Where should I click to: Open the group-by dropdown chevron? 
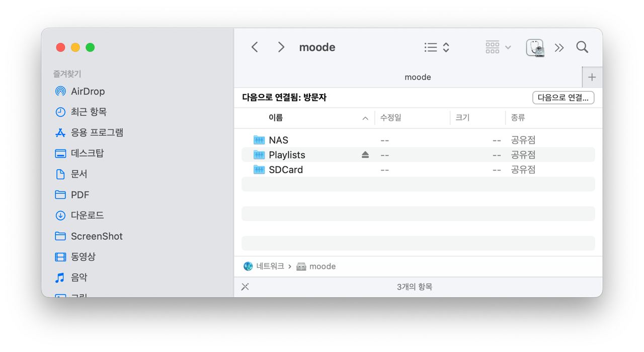point(508,47)
